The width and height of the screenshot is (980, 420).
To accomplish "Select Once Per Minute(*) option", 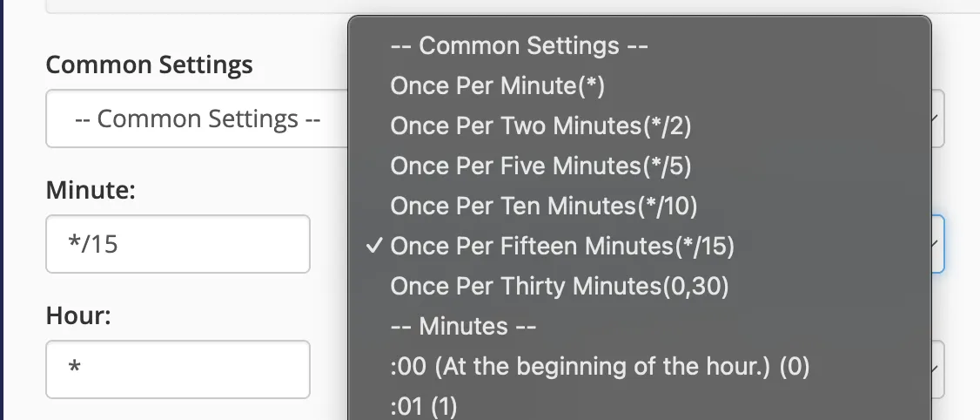I will pyautogui.click(x=497, y=85).
